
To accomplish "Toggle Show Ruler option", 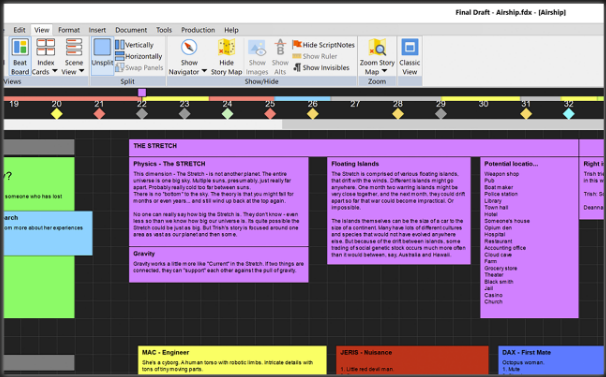I will (315, 56).
